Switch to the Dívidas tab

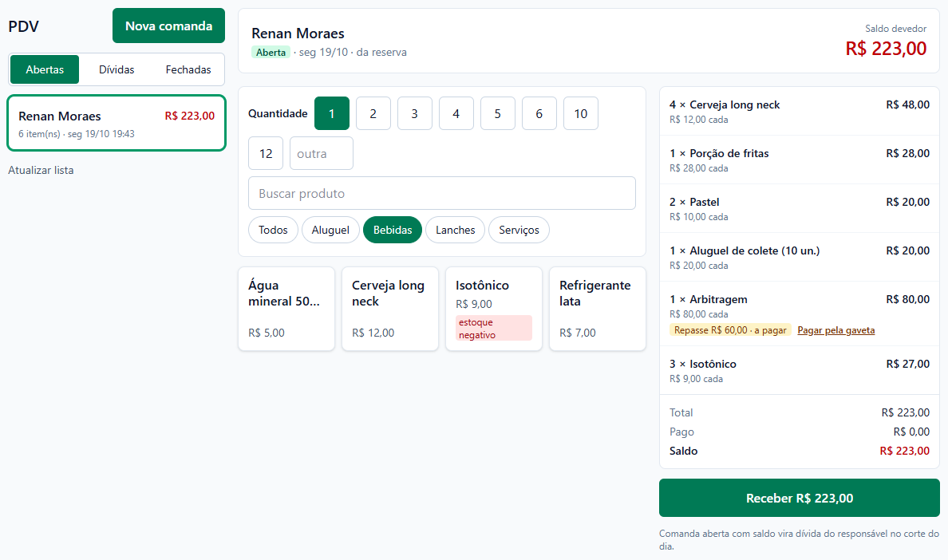pyautogui.click(x=117, y=69)
